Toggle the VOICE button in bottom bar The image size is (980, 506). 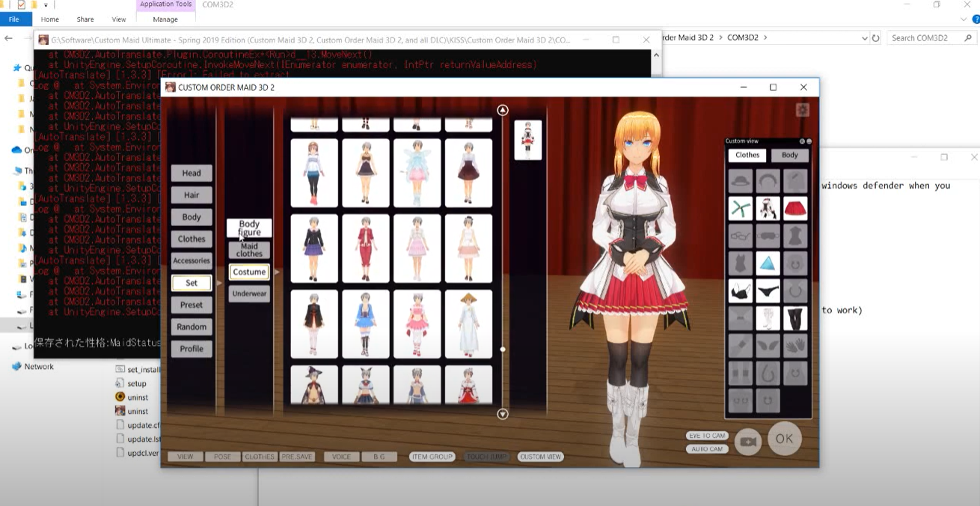(x=341, y=457)
